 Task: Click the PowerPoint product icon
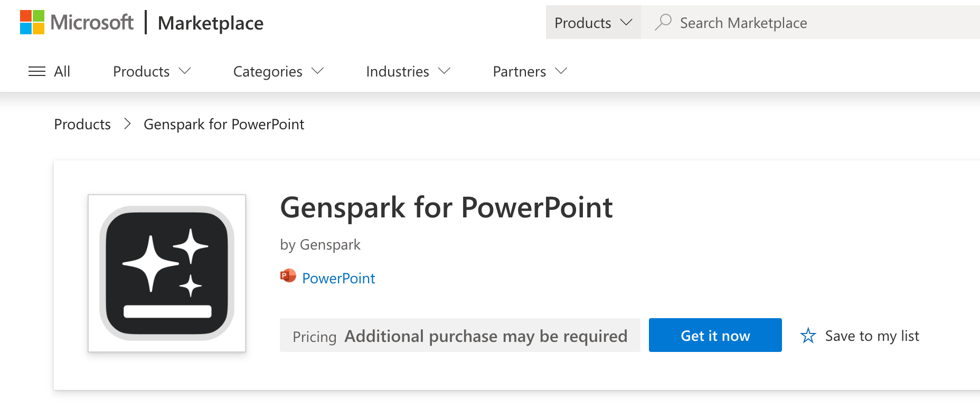click(288, 276)
